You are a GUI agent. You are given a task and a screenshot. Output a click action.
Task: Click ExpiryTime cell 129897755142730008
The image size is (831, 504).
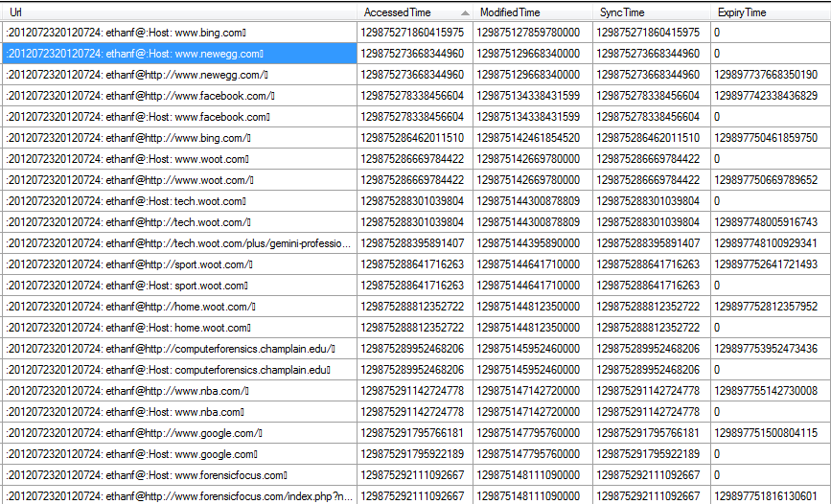tap(771, 391)
